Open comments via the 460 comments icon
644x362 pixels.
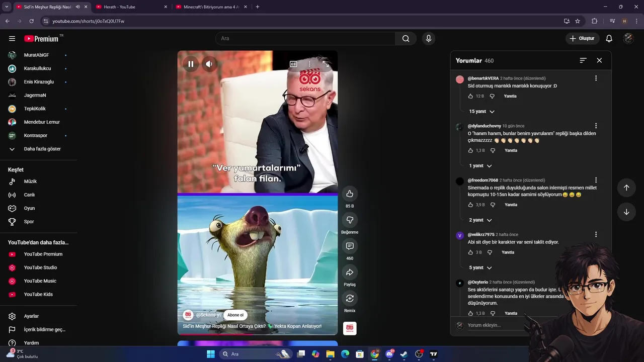coord(350,246)
